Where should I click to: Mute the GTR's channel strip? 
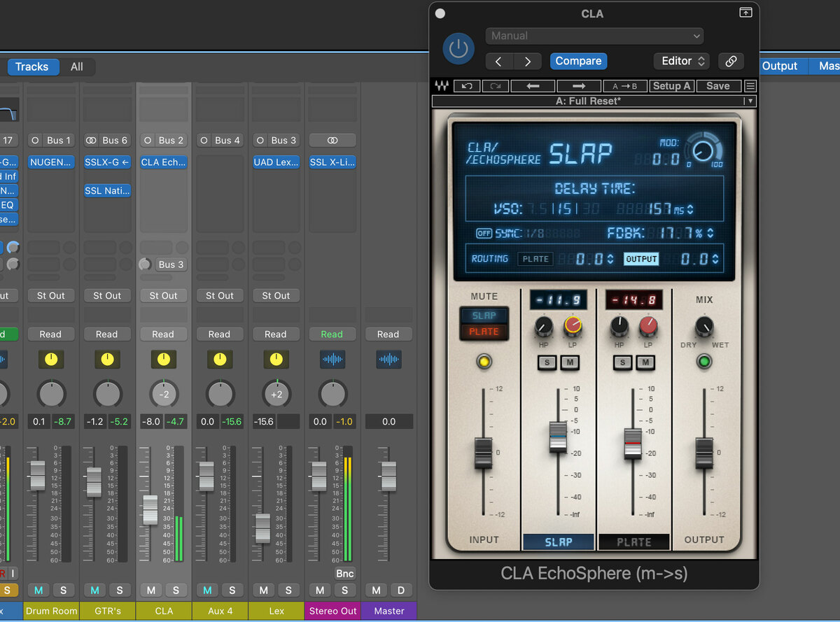coord(94,590)
